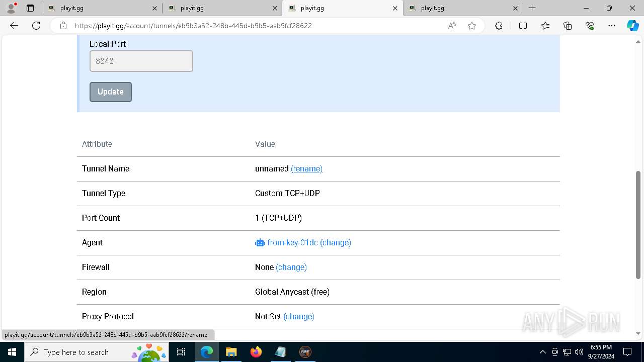Screen dimensions: 644x362
Task: Launch Copilot sidebar icon
Action: point(632,26)
